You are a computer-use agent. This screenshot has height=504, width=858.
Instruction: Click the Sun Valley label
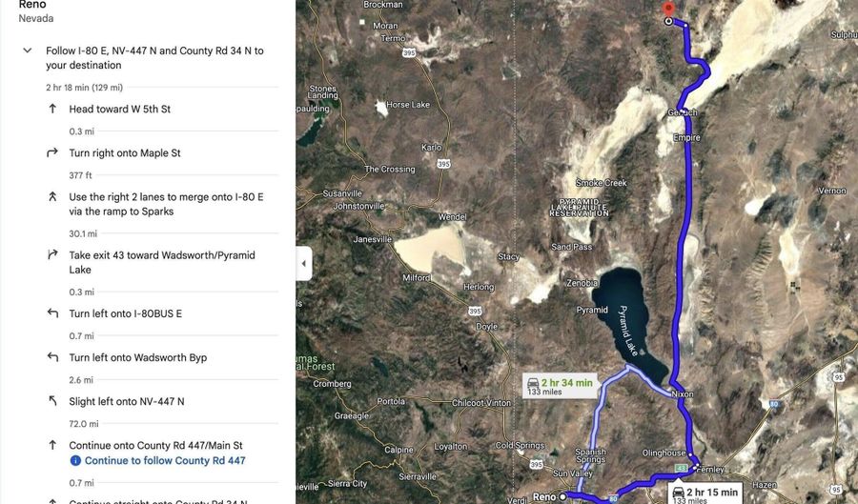tap(573, 474)
